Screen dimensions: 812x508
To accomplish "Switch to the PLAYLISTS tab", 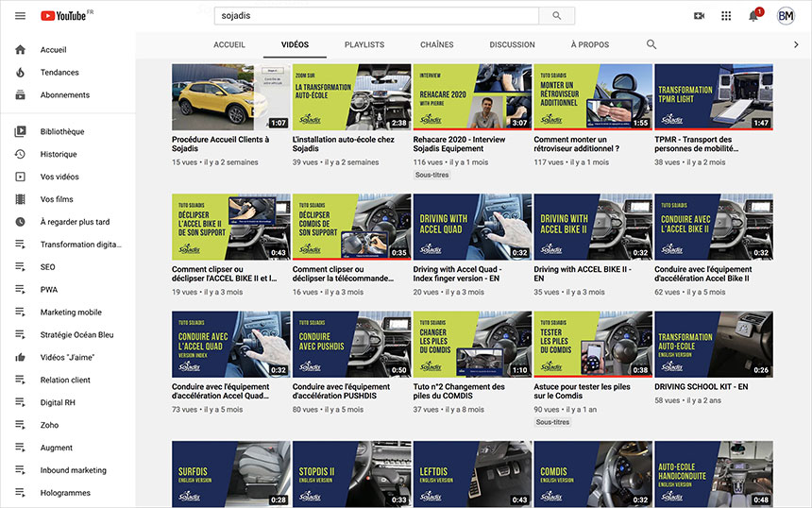I will 364,44.
